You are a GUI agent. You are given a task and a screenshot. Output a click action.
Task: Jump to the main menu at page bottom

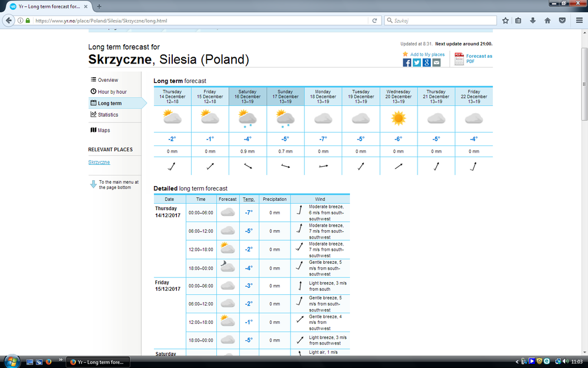[x=115, y=185]
